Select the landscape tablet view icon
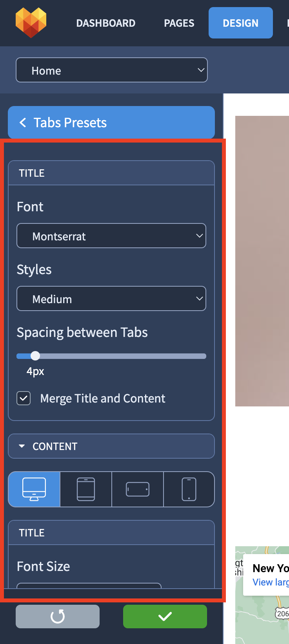289x644 pixels. coord(138,489)
